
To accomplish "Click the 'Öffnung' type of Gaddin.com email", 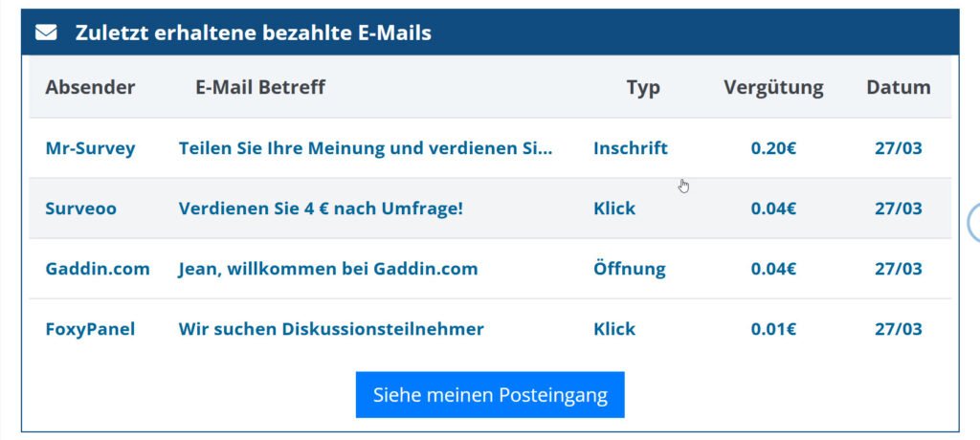I will coord(629,269).
